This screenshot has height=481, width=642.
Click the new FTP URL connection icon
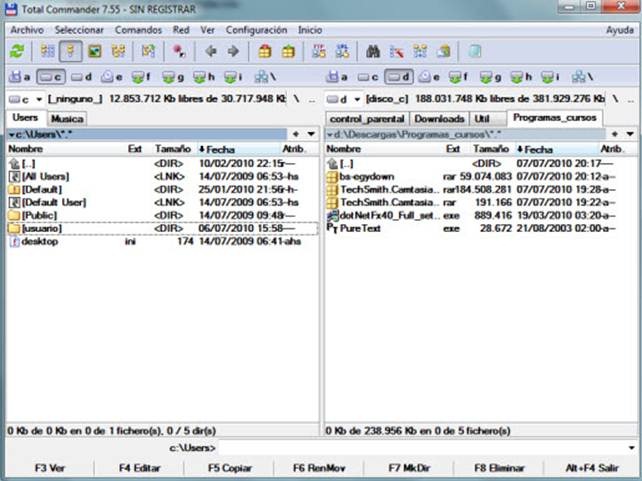[x=342, y=51]
